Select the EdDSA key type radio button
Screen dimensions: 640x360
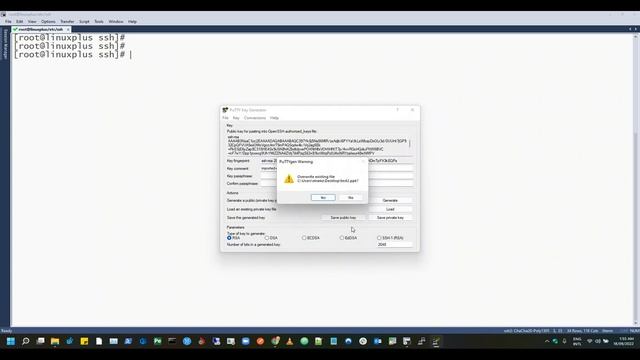342,238
